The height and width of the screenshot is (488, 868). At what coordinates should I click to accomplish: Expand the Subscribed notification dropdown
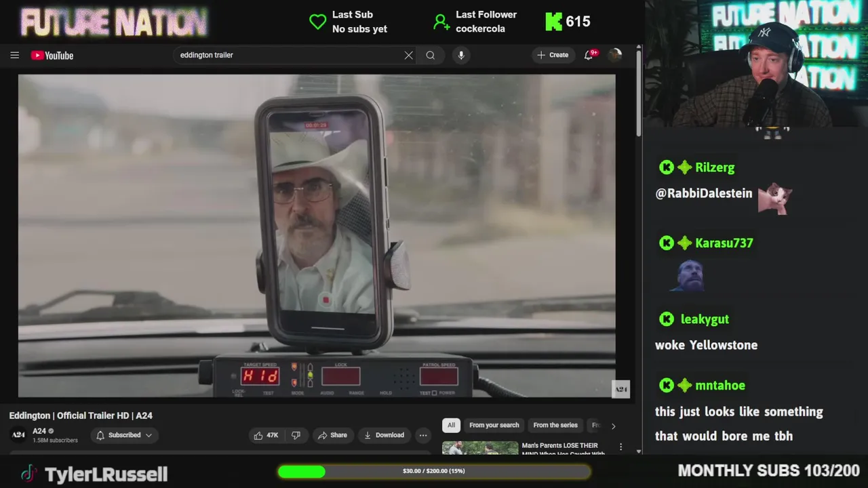[124, 435]
